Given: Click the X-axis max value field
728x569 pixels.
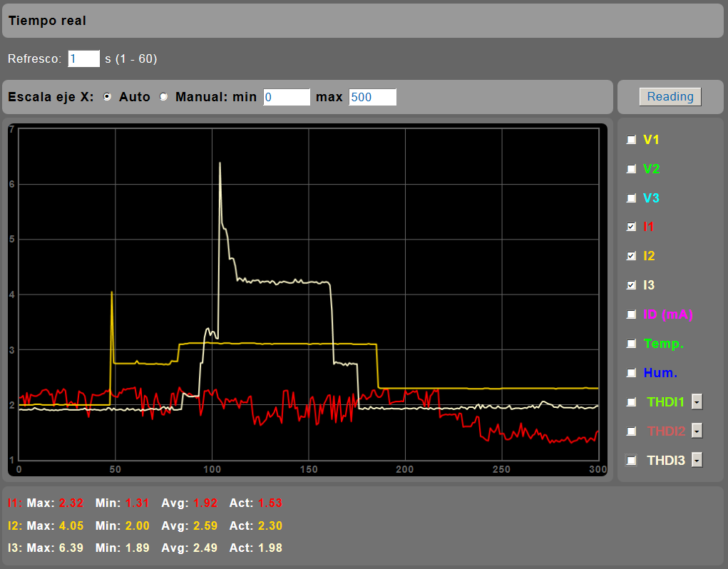Looking at the screenshot, I should [x=372, y=97].
